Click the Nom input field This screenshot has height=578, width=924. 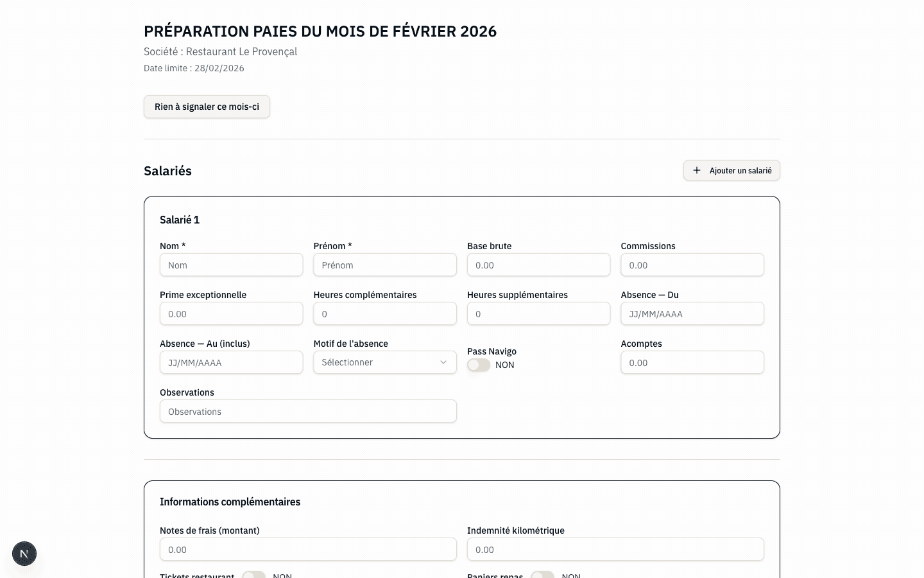(231, 265)
